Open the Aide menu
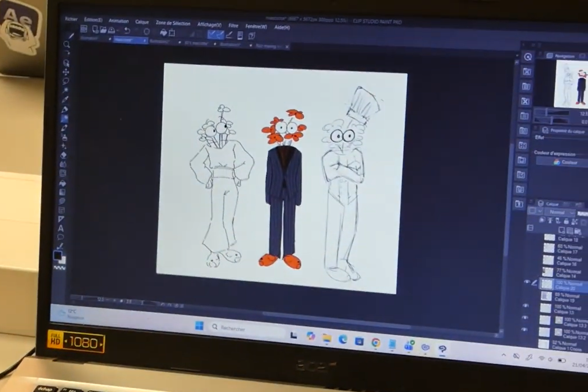The width and height of the screenshot is (588, 392). pos(282,27)
